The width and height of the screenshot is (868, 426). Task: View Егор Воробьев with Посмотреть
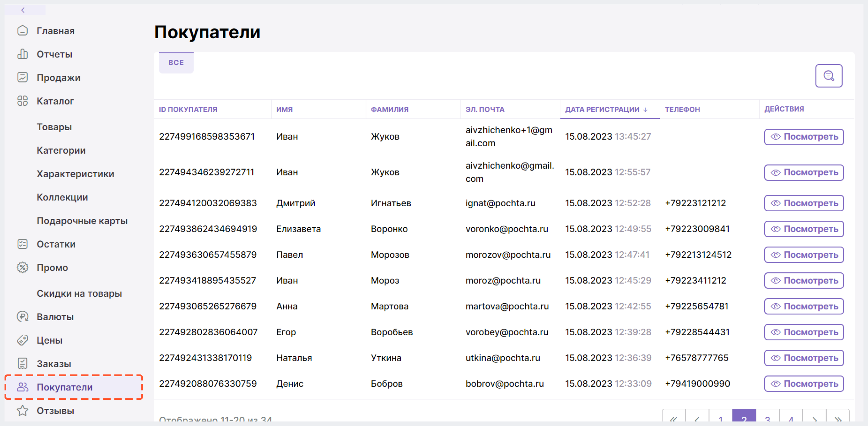(x=804, y=332)
